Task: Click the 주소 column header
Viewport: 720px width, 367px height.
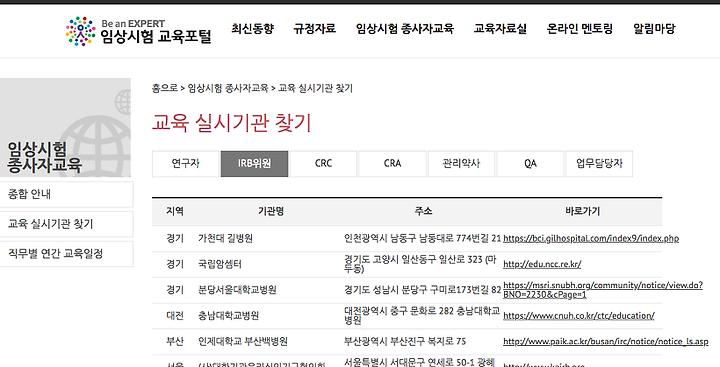Action: (x=423, y=211)
